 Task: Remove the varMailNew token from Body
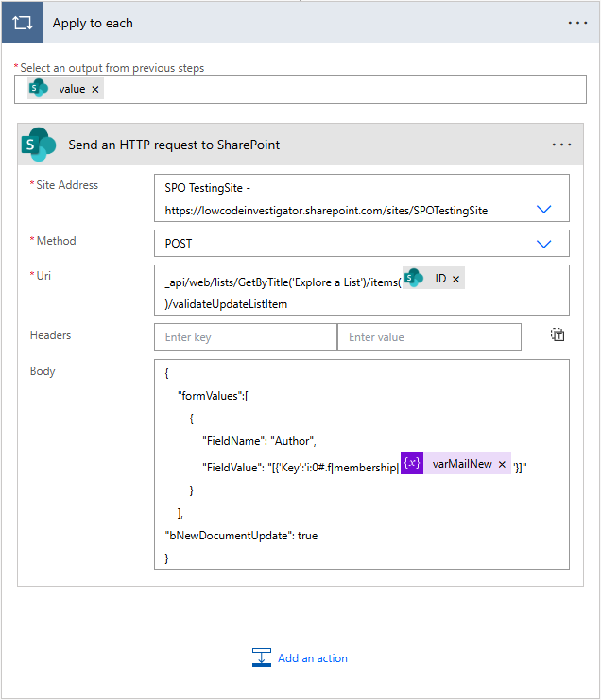[502, 464]
